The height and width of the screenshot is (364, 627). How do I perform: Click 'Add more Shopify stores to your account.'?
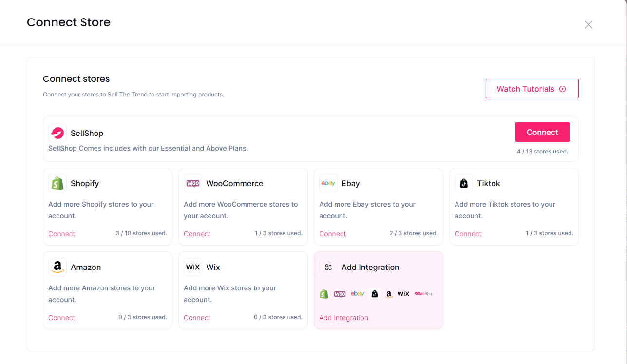click(x=101, y=210)
